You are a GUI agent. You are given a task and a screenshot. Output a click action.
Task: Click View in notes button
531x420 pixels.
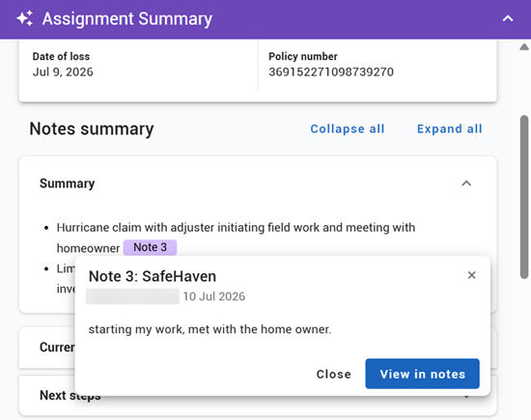[422, 374]
